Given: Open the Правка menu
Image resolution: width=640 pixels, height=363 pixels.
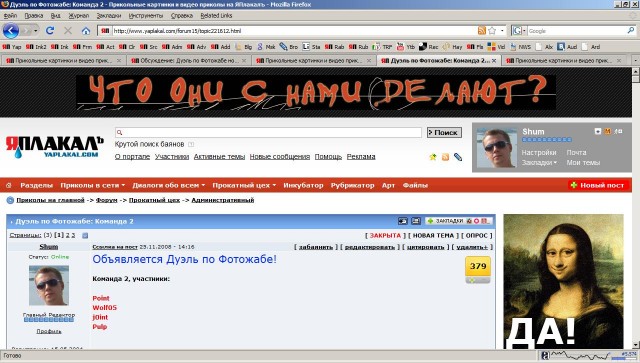Looking at the screenshot, I should pyautogui.click(x=33, y=16).
